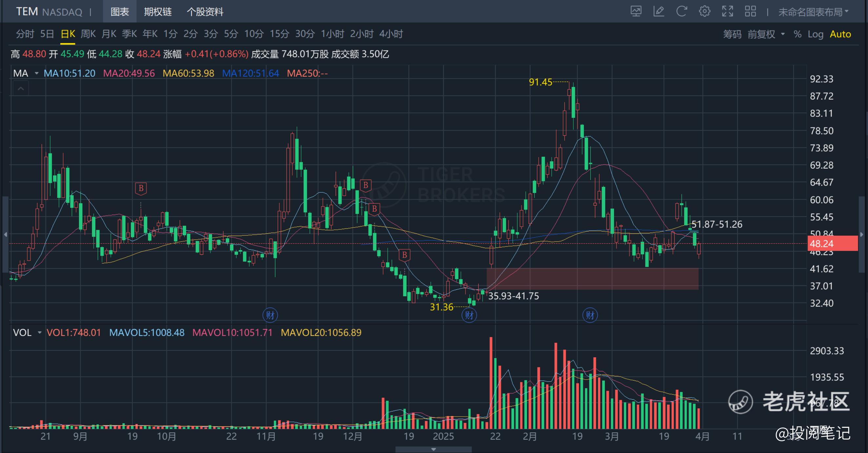This screenshot has height=453, width=868.
Task: Toggle Log scale on price axis
Action: [x=815, y=34]
